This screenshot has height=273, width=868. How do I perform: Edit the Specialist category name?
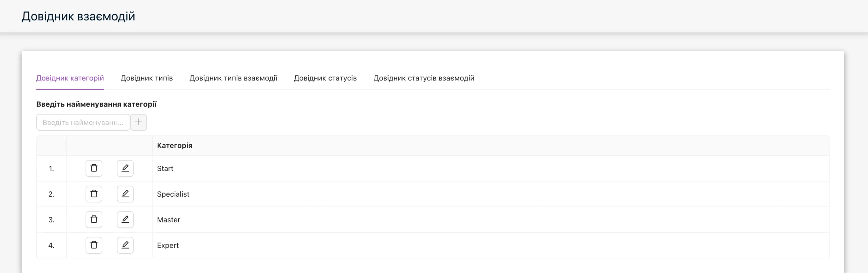pos(125,194)
